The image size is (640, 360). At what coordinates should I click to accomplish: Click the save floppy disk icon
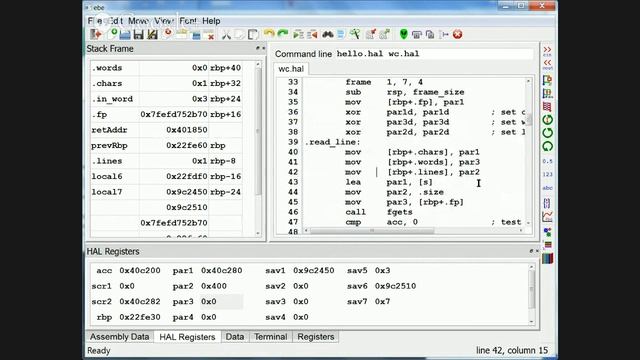click(139, 35)
